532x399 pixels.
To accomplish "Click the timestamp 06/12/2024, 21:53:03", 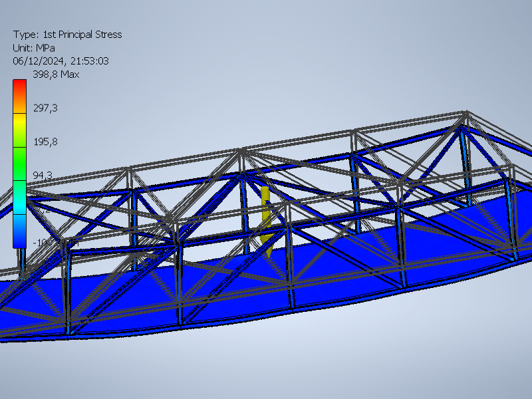I will click(60, 61).
